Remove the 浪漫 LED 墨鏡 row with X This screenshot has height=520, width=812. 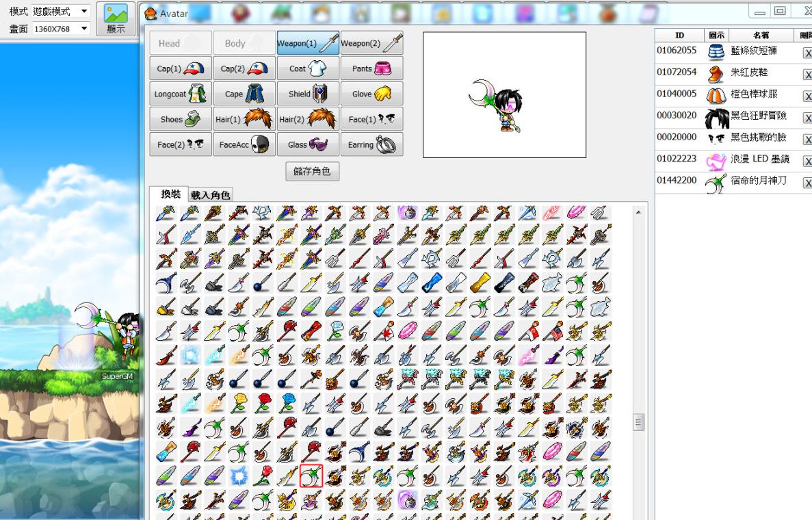coord(807,161)
